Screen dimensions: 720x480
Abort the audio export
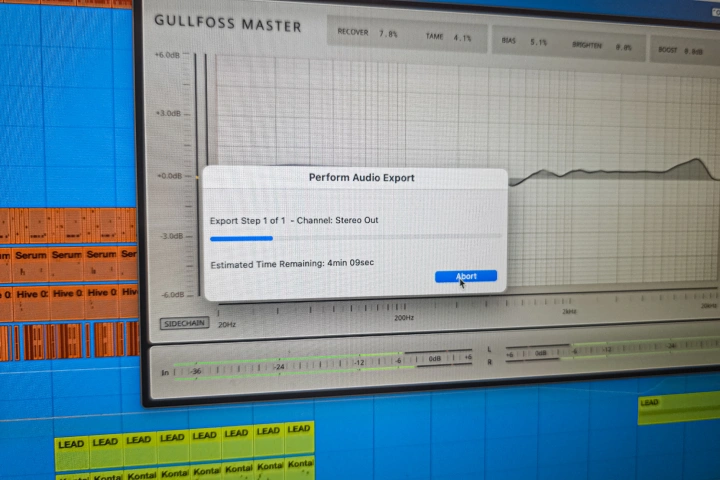coord(466,276)
